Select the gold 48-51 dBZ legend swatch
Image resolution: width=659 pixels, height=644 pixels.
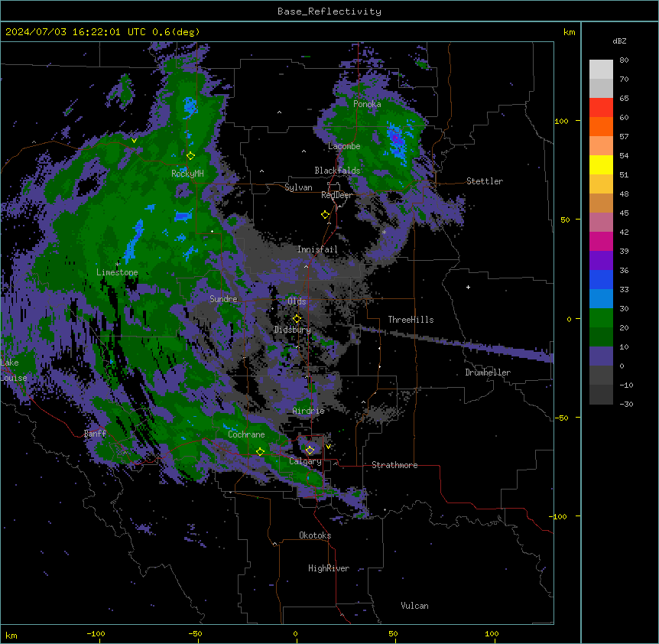coord(601,184)
